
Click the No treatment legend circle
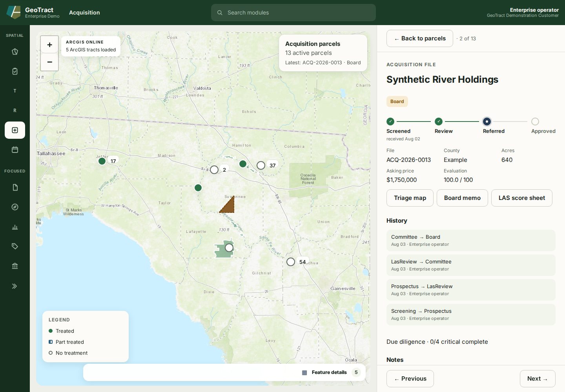click(x=51, y=353)
